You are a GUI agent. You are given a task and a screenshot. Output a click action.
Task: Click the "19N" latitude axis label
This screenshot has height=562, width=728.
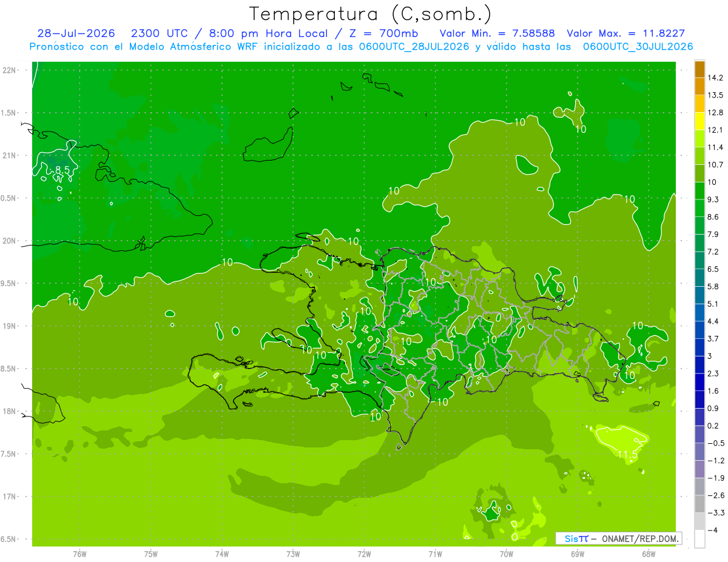pos(10,326)
